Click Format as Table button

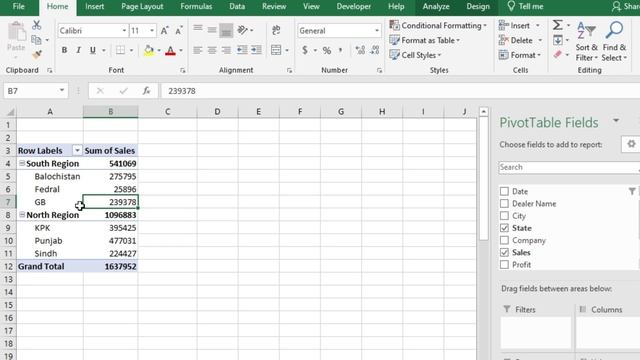tap(425, 40)
